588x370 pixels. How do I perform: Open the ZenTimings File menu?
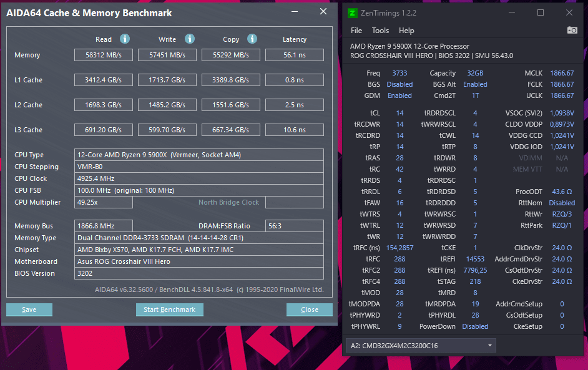coord(356,31)
